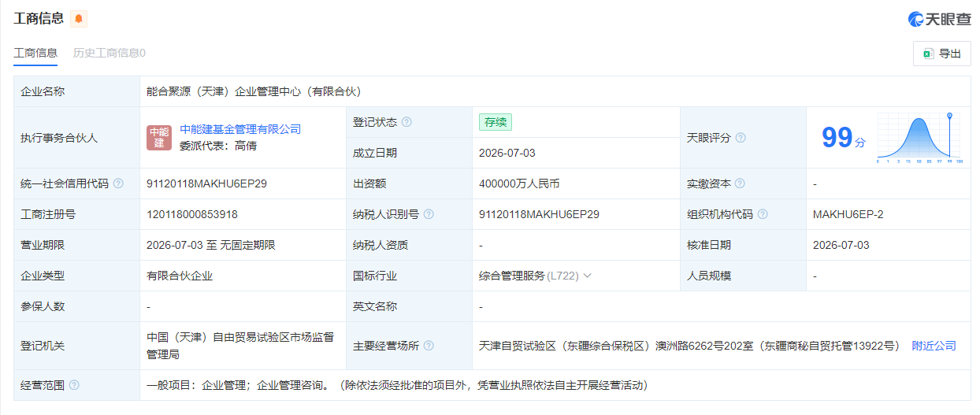The height and width of the screenshot is (415, 980).
Task: Click help icon next to 组织机构代码
Action: [763, 214]
